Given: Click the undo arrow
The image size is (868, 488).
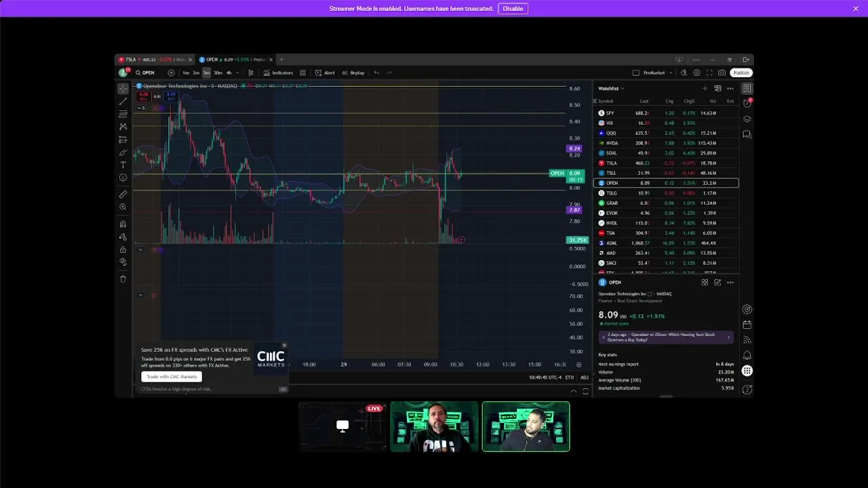Looking at the screenshot, I should point(376,73).
